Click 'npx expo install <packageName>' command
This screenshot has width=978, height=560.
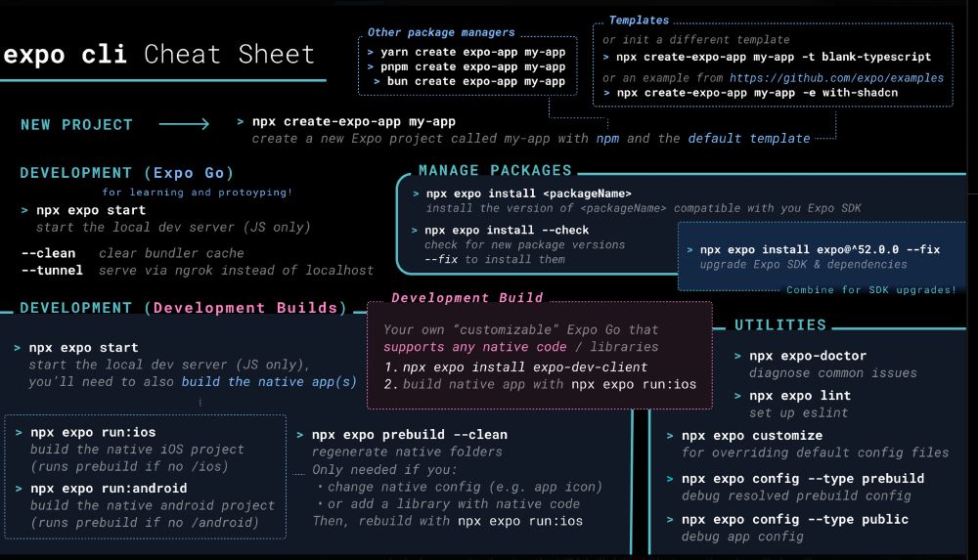click(x=528, y=194)
